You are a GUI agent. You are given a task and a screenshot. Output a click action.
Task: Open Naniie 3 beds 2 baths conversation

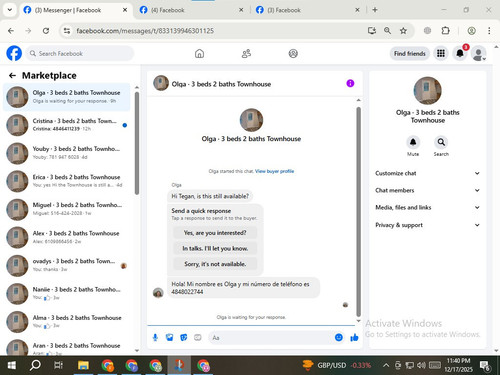point(67,293)
